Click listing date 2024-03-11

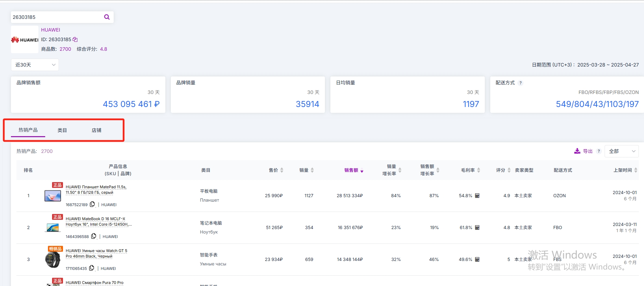click(625, 224)
